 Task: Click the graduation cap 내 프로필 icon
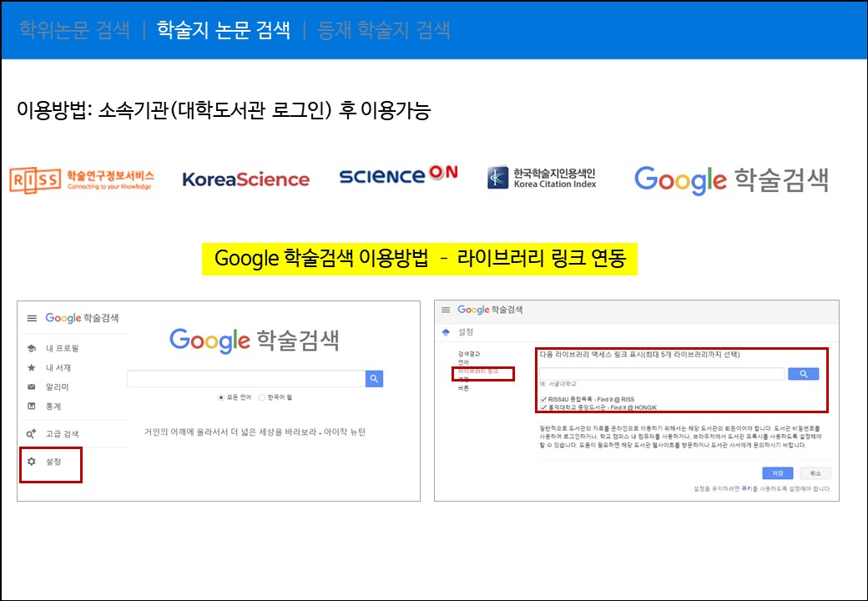(32, 348)
